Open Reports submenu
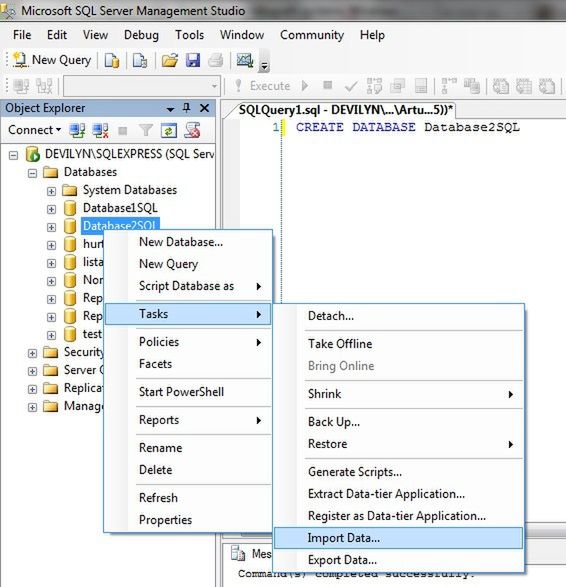 [x=188, y=420]
